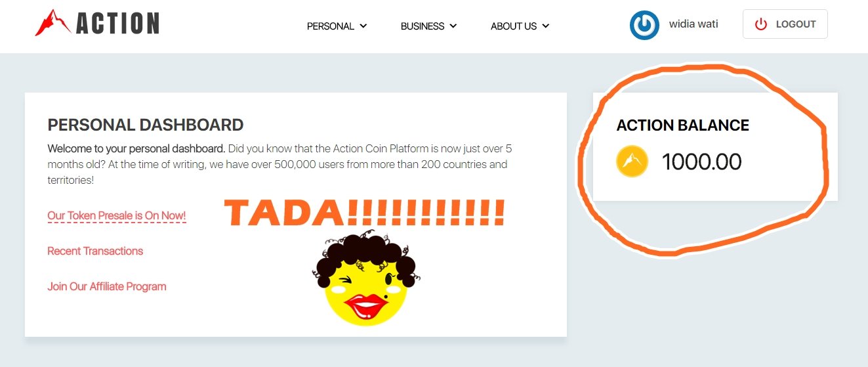Click the ACTION wordmark in header
The width and height of the screenshot is (868, 367).
click(x=117, y=24)
